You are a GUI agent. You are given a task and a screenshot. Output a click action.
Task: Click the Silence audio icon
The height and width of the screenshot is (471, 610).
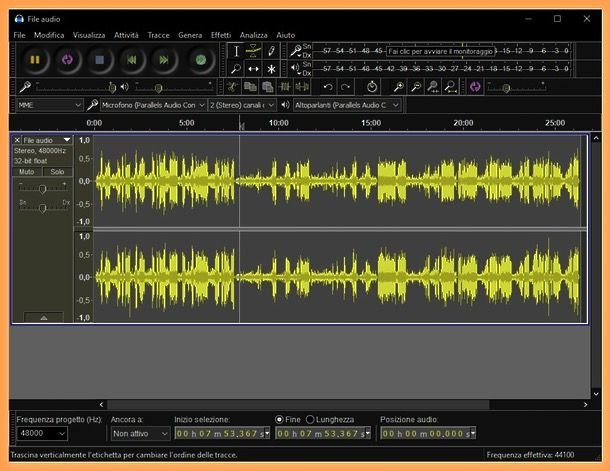coord(302,87)
